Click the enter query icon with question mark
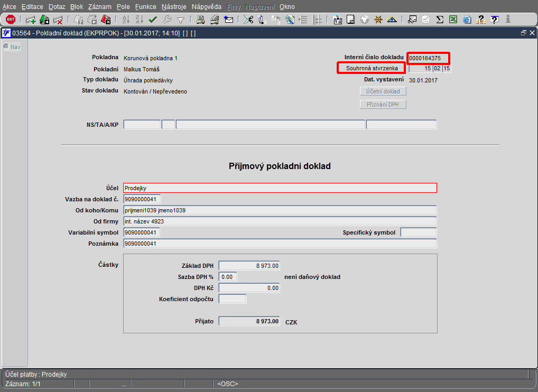 point(79,20)
